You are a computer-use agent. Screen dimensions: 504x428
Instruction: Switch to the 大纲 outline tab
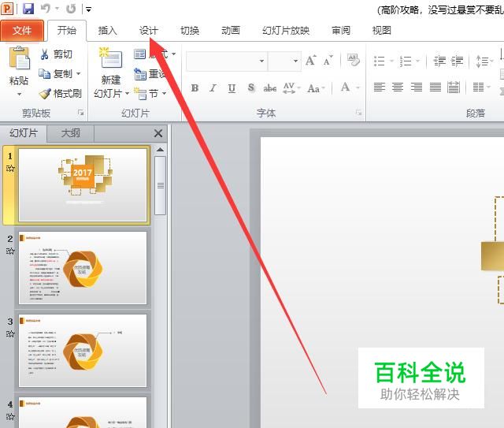tap(70, 133)
